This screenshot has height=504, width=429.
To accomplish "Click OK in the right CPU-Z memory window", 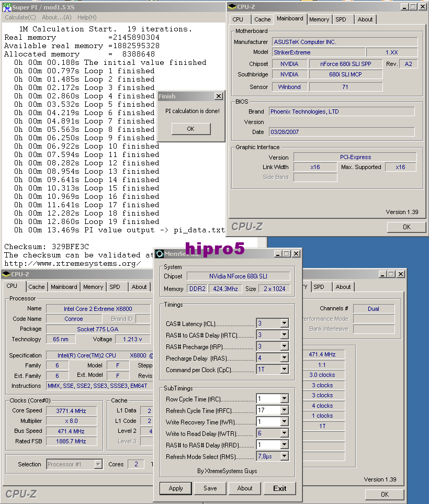I will point(385,495).
